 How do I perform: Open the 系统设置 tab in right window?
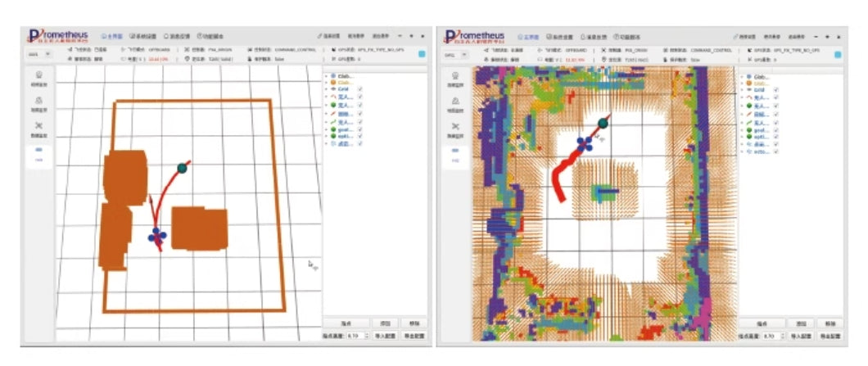tap(559, 37)
